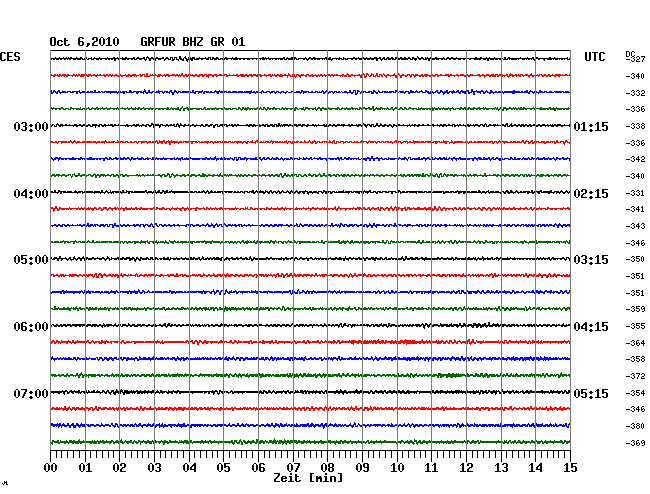
Task: Select the local time label '03:00'
Action: click(x=31, y=126)
